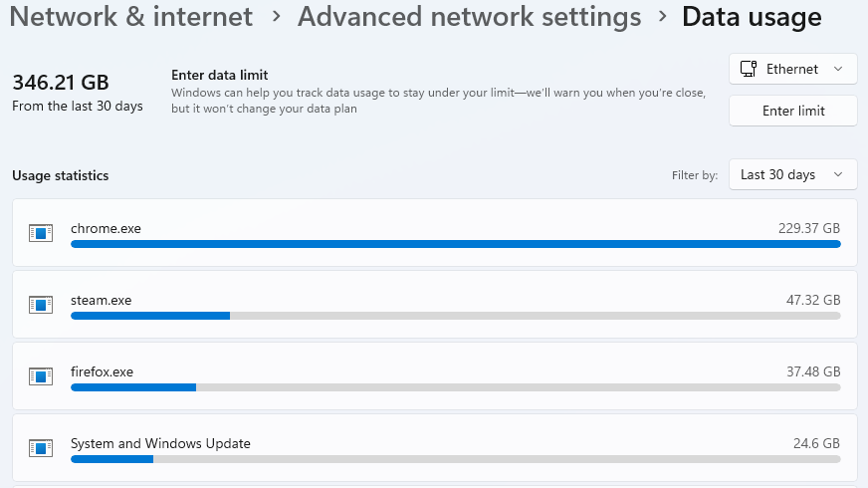The image size is (868, 488).
Task: Click the chrome.exe app icon
Action: pos(40,233)
